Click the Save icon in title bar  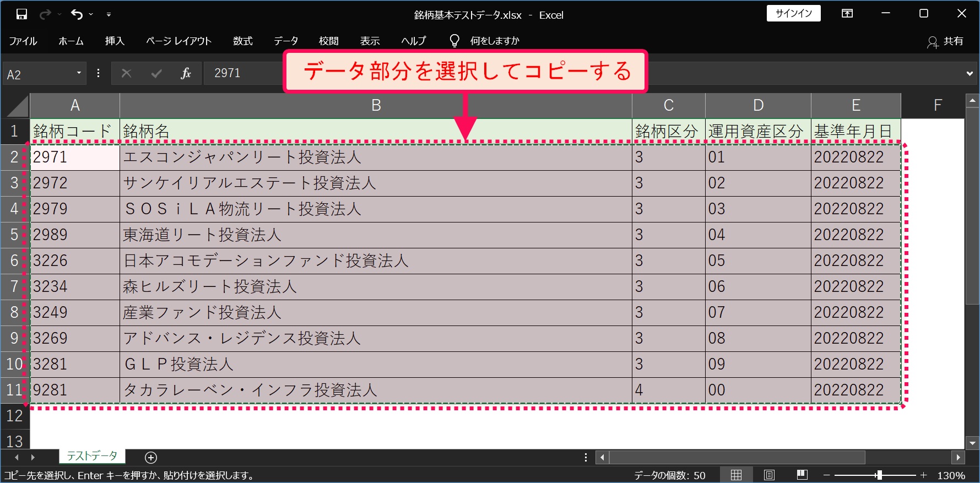[21, 14]
